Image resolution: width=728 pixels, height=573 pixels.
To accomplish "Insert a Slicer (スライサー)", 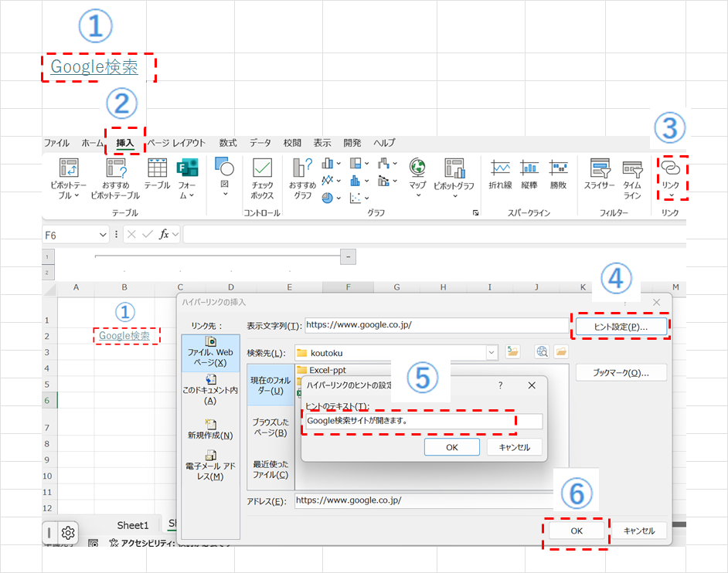I will point(599,168).
